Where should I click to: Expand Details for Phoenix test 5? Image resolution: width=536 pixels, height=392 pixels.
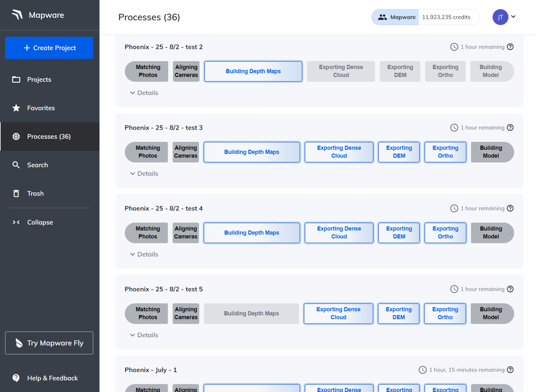[144, 335]
